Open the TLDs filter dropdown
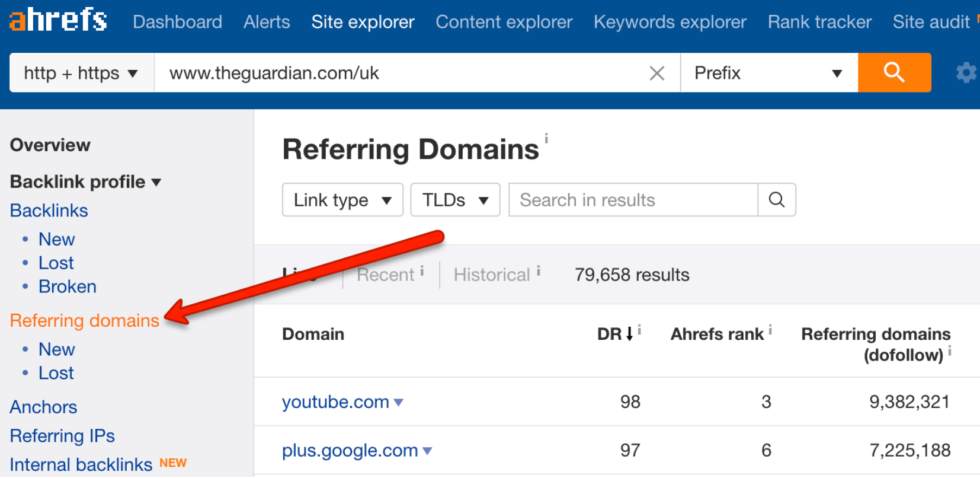 pyautogui.click(x=455, y=200)
